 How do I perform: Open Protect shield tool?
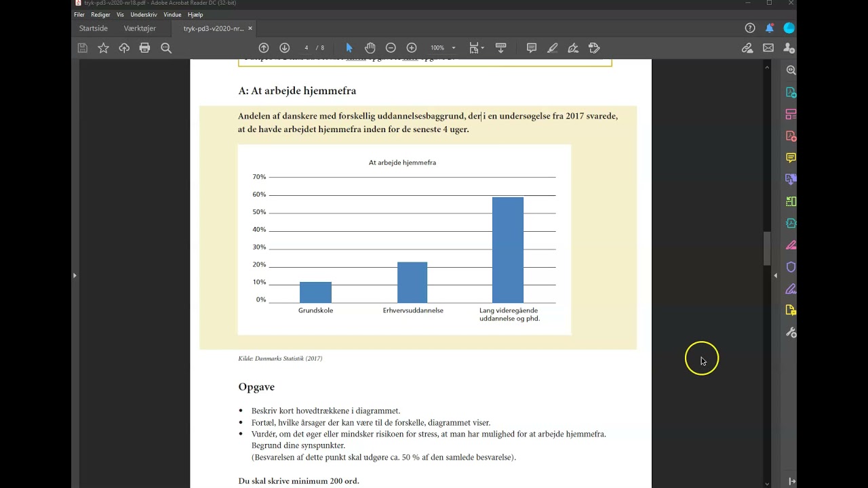click(x=791, y=267)
